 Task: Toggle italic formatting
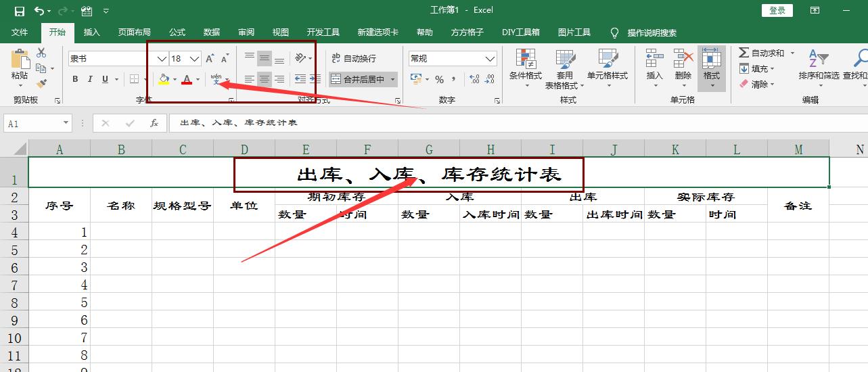click(x=90, y=79)
